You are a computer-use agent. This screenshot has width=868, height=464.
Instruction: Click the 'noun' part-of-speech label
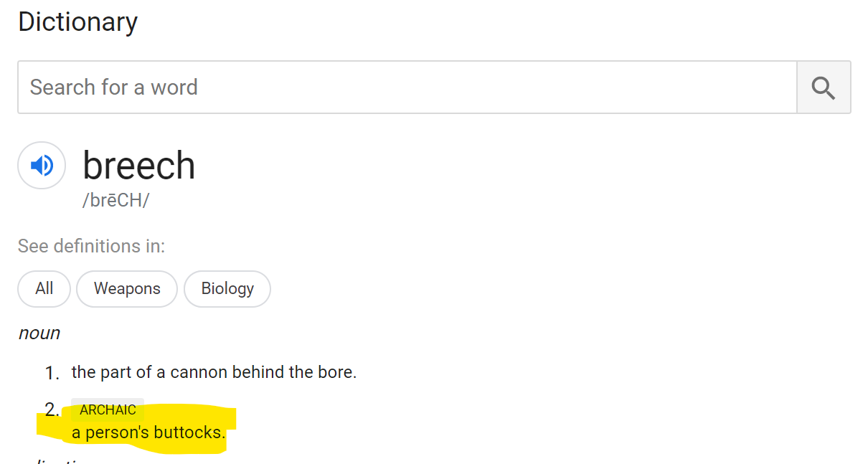(39, 333)
